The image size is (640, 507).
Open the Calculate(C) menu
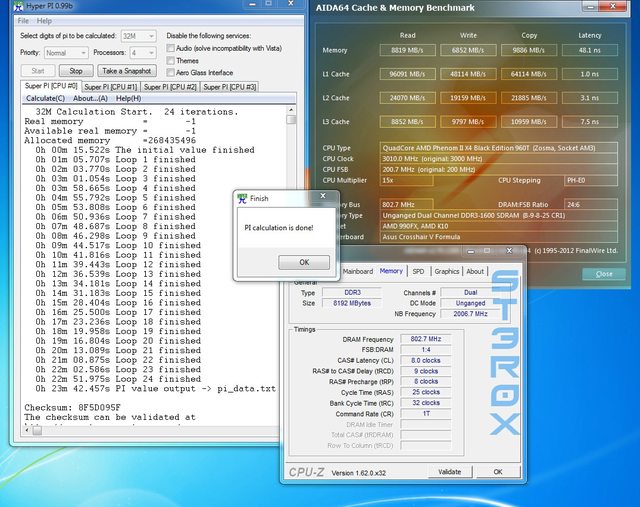click(x=45, y=98)
